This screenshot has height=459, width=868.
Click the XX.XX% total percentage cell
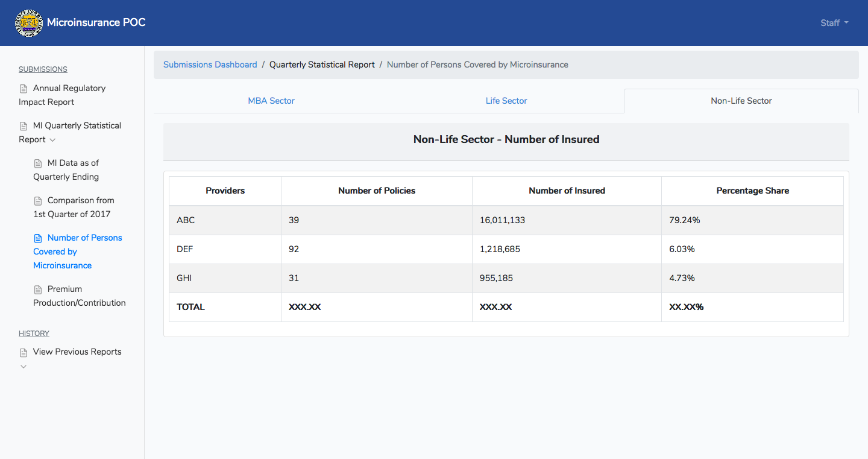(752, 307)
